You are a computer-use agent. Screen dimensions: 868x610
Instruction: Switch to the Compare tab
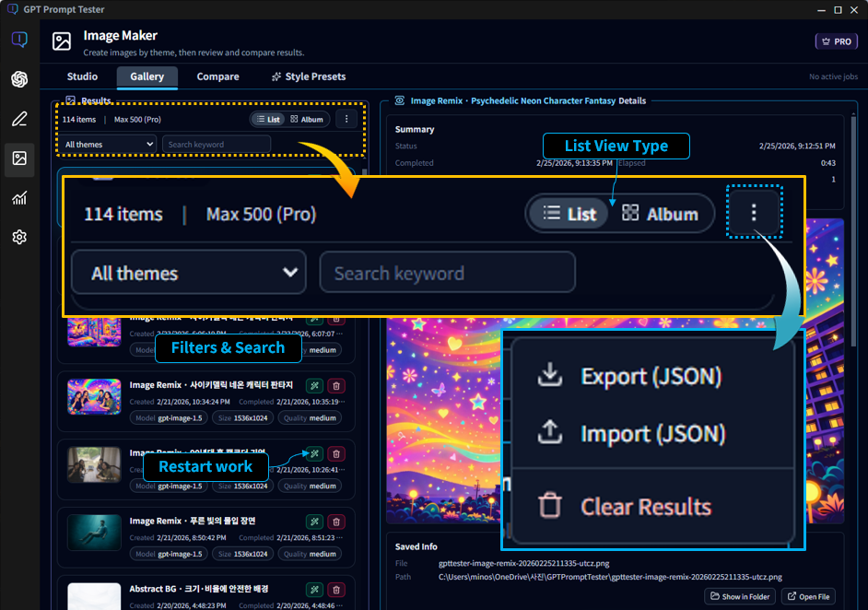217,77
